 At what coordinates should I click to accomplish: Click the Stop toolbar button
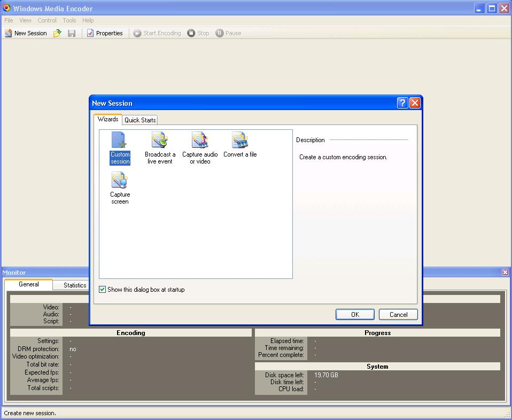point(198,33)
